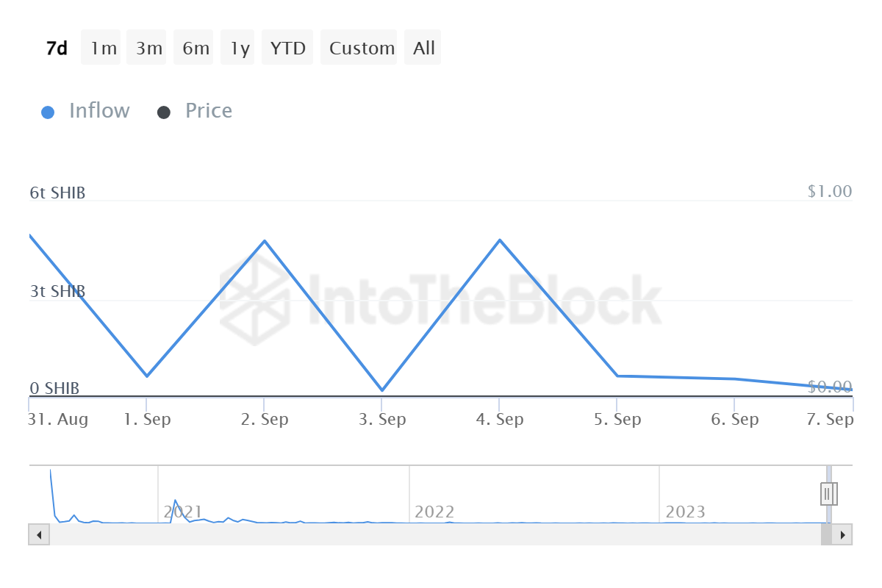Switch to the 1m time range
This screenshot has height=588, width=882.
(x=104, y=48)
